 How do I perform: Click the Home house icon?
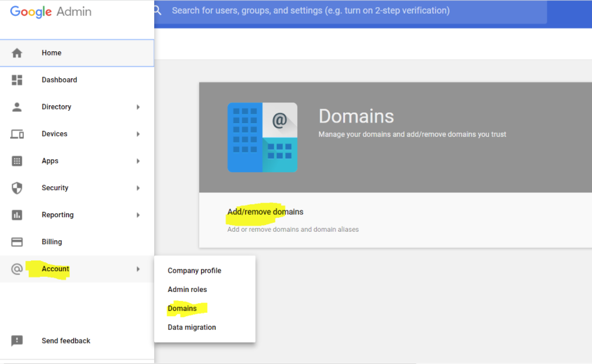pyautogui.click(x=17, y=53)
